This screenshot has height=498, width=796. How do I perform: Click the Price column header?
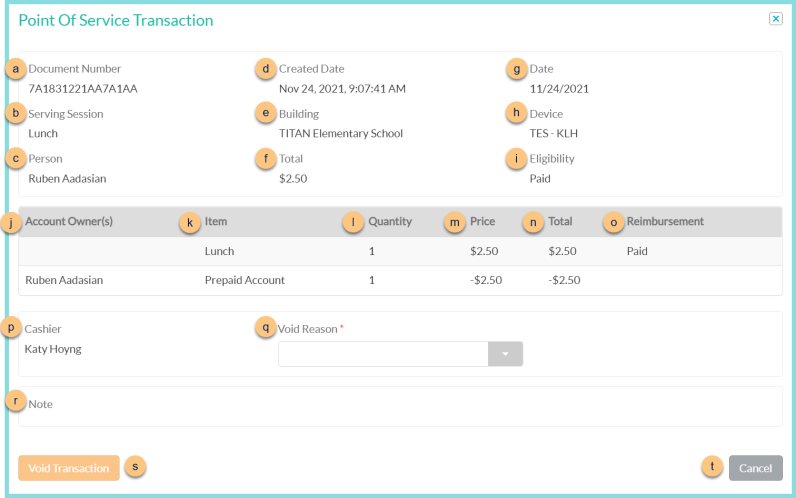coord(482,221)
